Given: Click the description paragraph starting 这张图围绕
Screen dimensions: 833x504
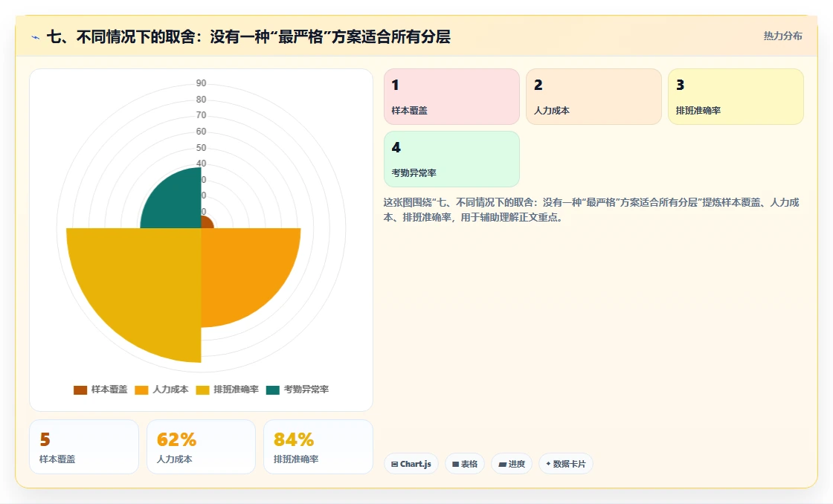Looking at the screenshot, I should [x=591, y=210].
